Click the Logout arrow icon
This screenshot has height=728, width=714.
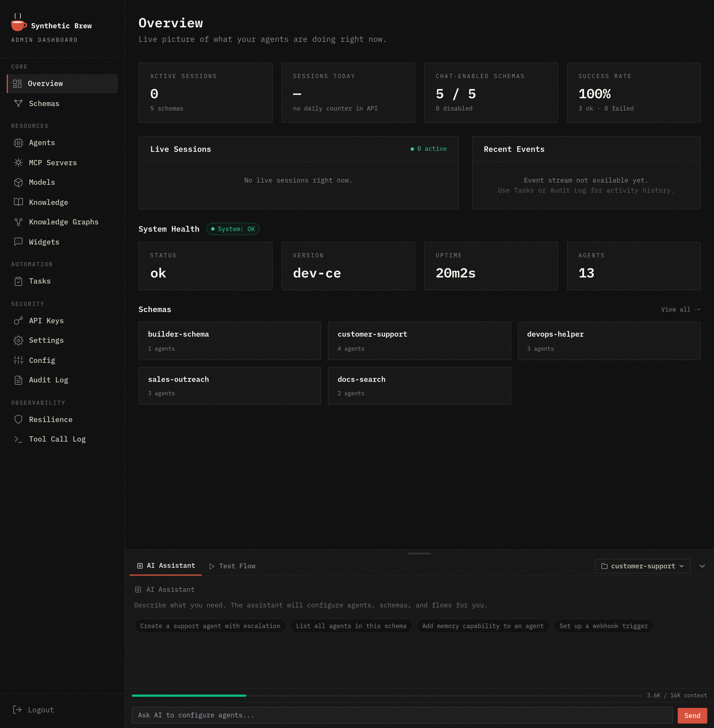point(17,710)
